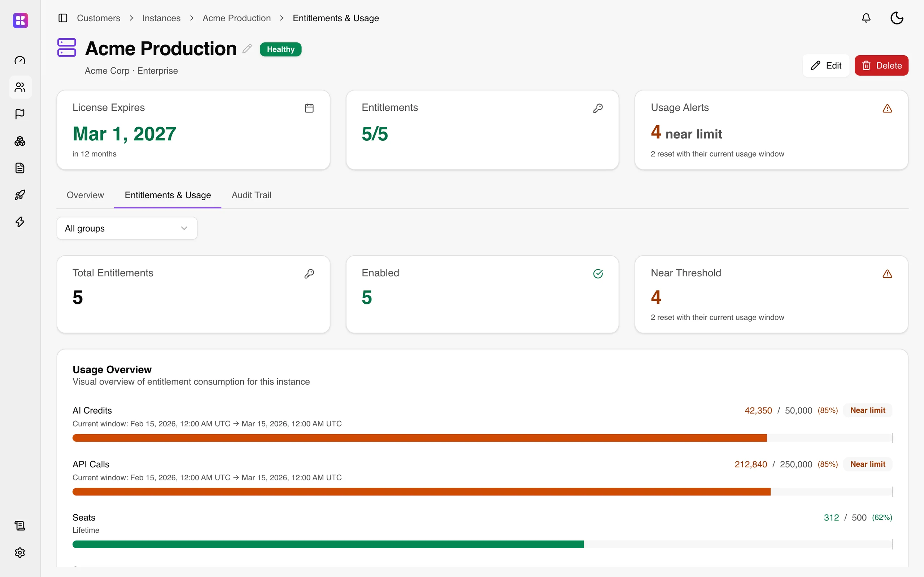Switch to the Audit Trail tab

pos(251,195)
